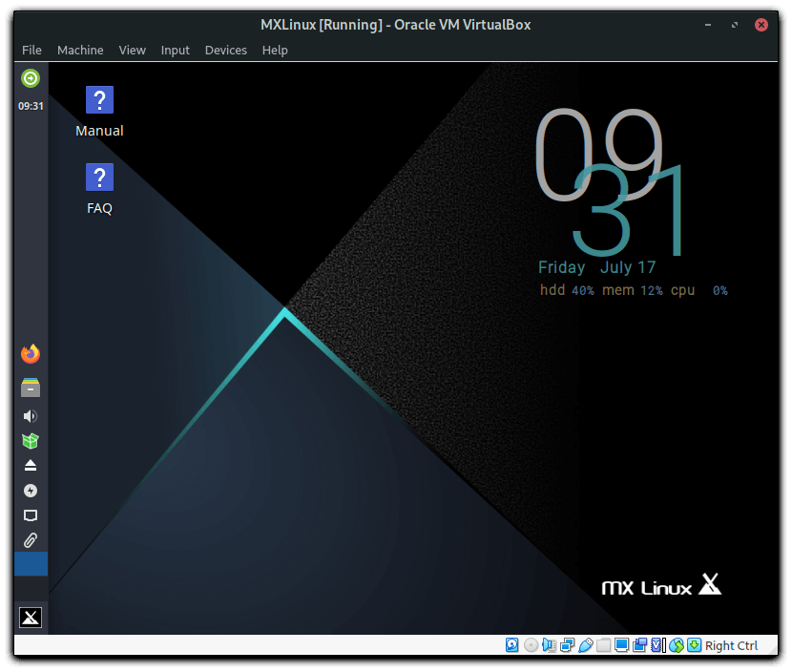Open the MX Linux start menu
Viewport: 792px width, 672px height.
(x=31, y=617)
